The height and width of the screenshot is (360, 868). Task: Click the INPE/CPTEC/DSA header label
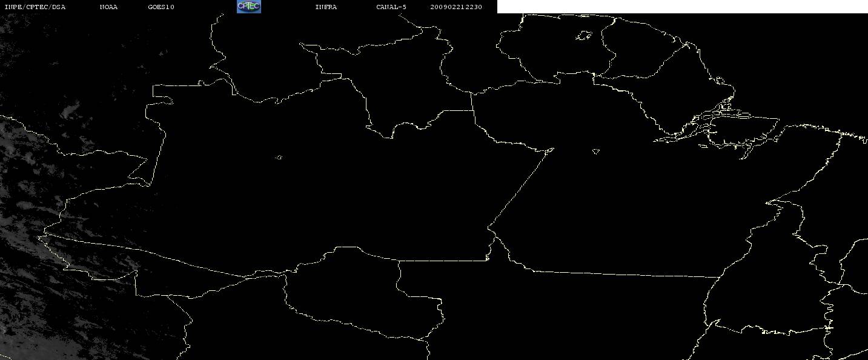(35, 7)
